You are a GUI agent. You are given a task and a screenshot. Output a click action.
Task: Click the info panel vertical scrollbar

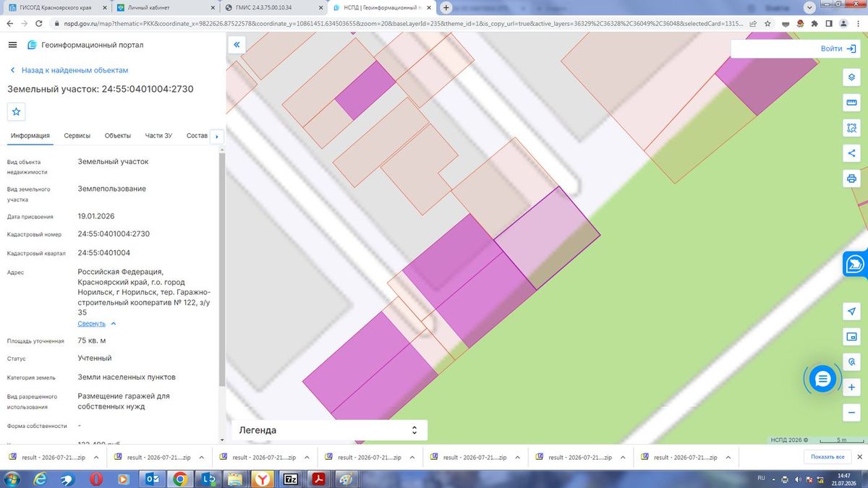pos(222,270)
